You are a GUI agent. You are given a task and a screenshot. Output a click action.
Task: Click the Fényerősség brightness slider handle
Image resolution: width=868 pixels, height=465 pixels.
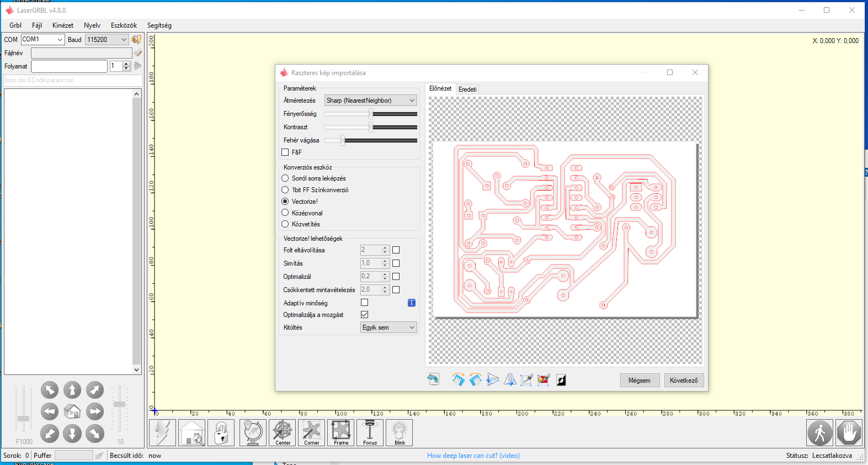coord(371,114)
